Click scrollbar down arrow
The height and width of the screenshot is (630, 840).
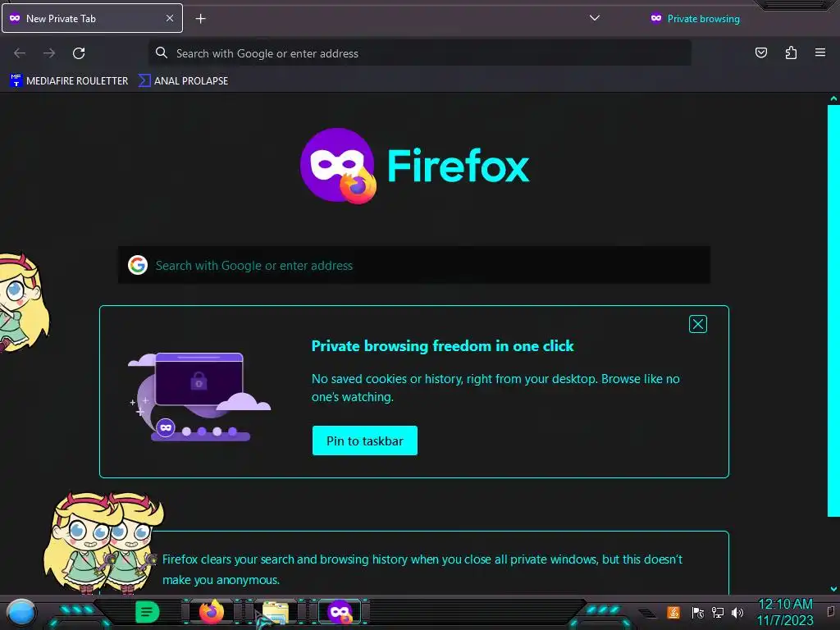(833, 589)
